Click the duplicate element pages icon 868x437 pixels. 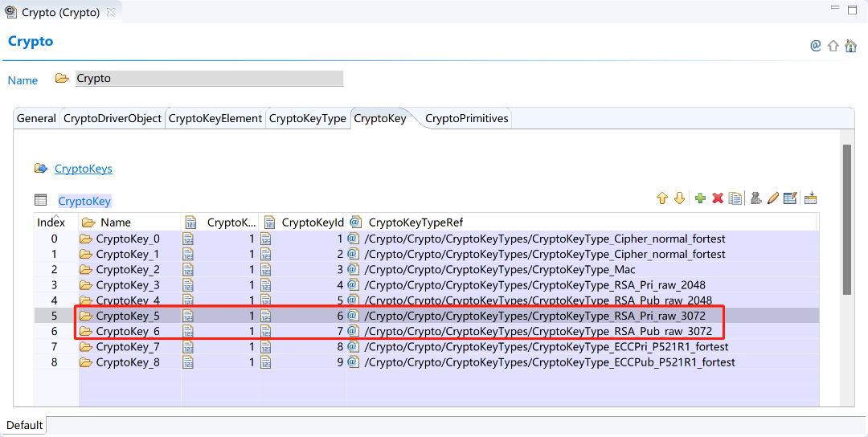[735, 198]
